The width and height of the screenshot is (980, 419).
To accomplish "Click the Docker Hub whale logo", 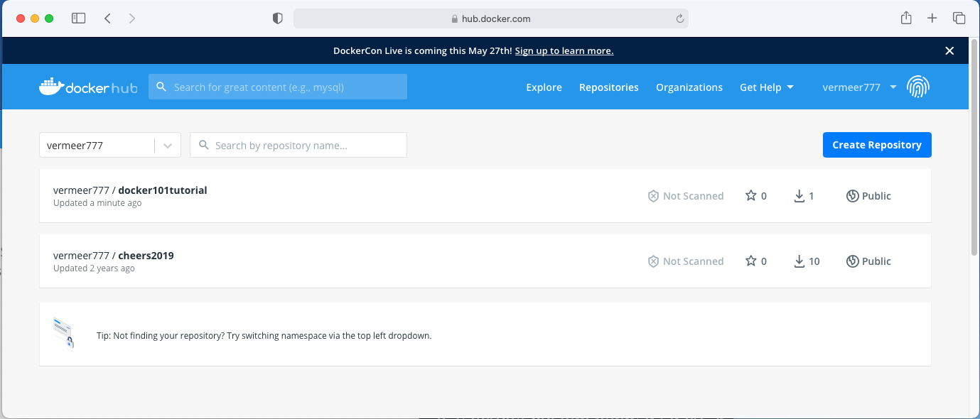I will 50,87.
